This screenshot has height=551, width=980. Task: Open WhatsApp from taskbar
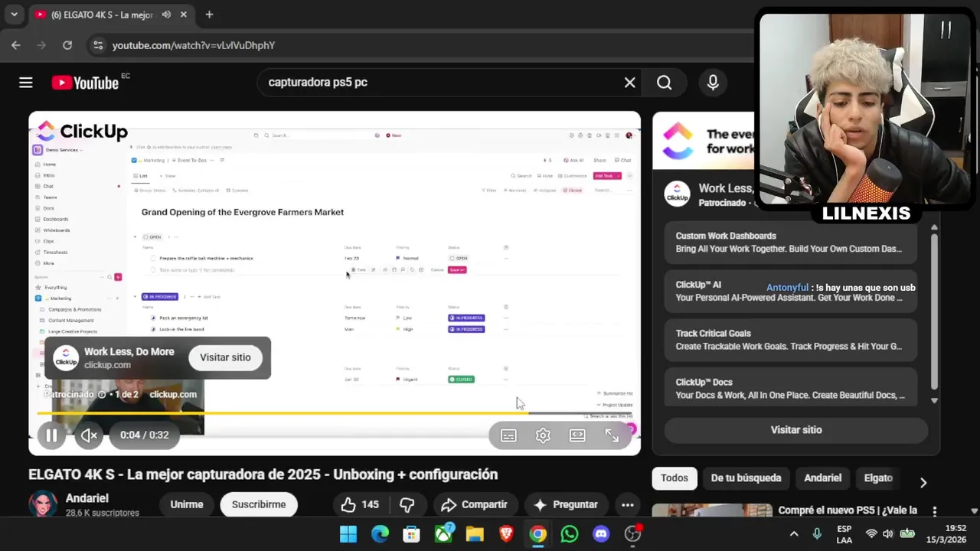pyautogui.click(x=569, y=534)
